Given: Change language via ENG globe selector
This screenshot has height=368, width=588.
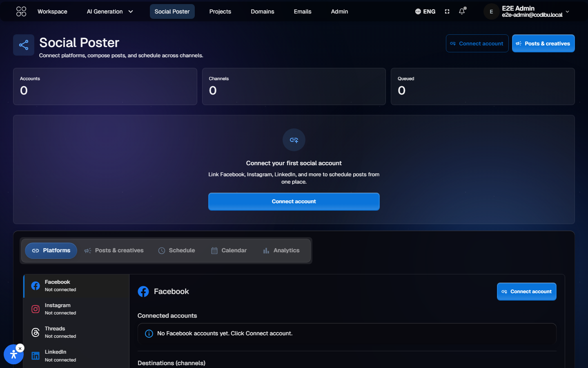Looking at the screenshot, I should (x=425, y=11).
